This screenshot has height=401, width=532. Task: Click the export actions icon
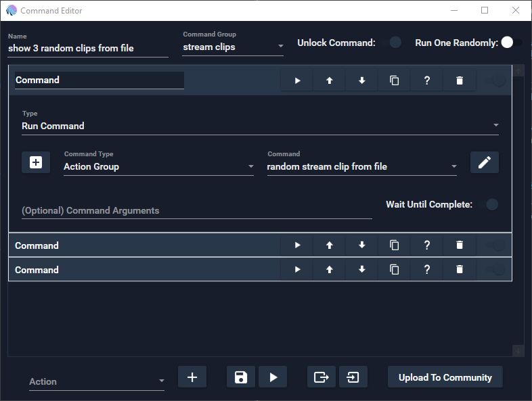coord(322,377)
